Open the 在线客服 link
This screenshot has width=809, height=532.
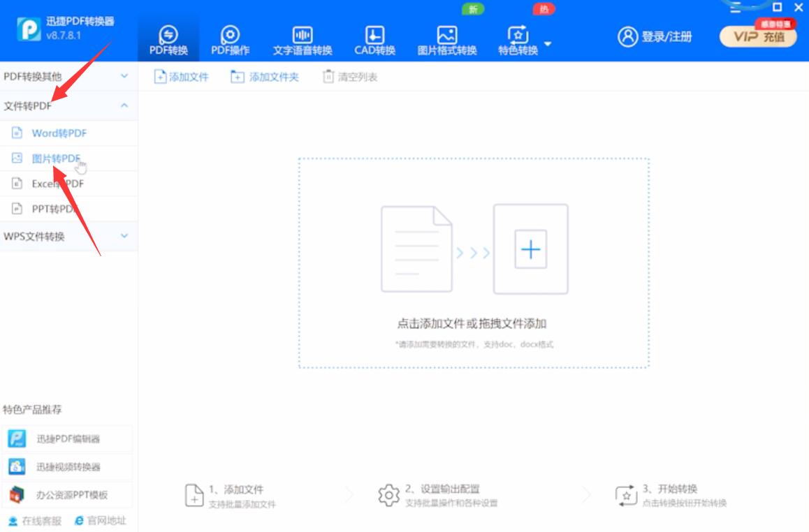click(35, 521)
